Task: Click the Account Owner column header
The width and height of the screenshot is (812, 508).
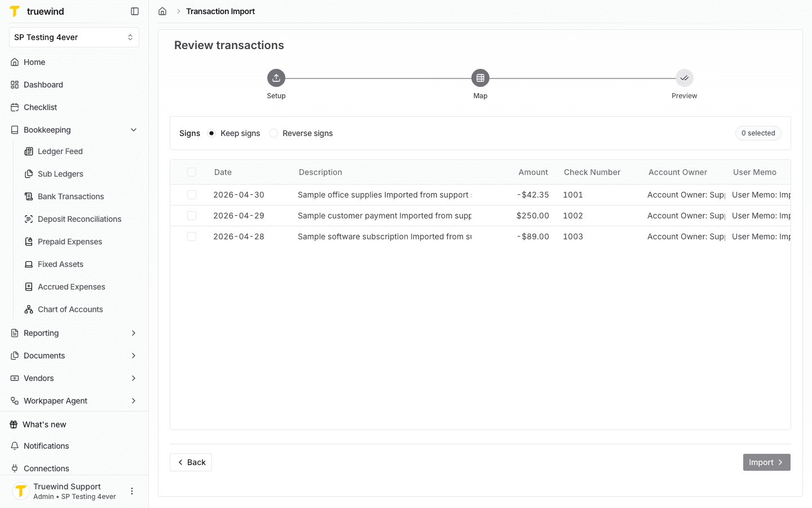Action: (678, 172)
